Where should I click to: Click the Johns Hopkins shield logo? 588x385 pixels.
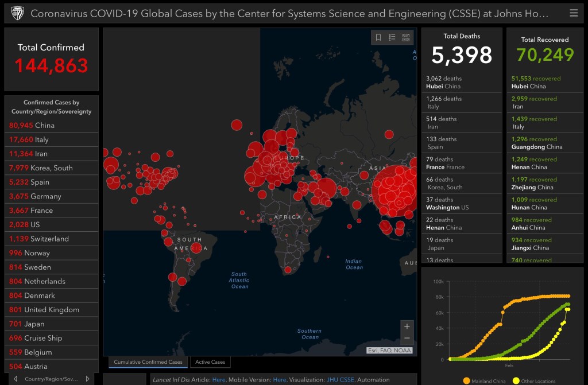[x=17, y=13]
